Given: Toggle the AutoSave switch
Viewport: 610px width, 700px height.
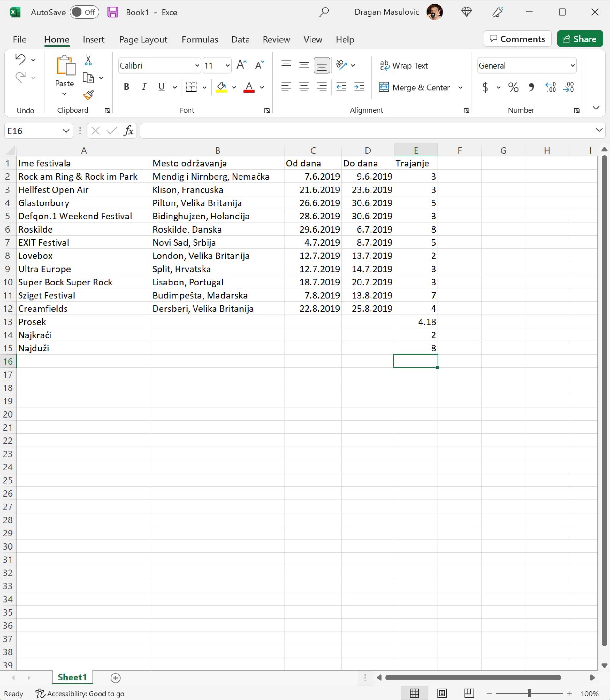Looking at the screenshot, I should pos(84,12).
